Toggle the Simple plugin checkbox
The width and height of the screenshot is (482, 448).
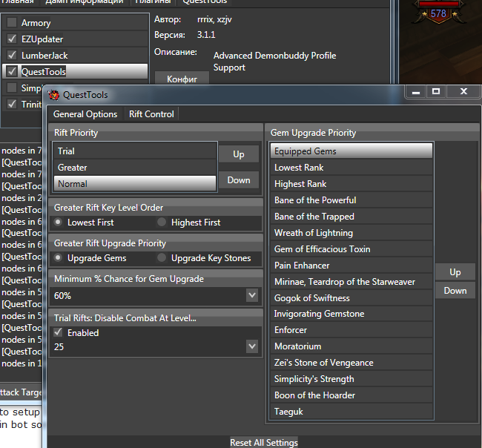(x=12, y=88)
